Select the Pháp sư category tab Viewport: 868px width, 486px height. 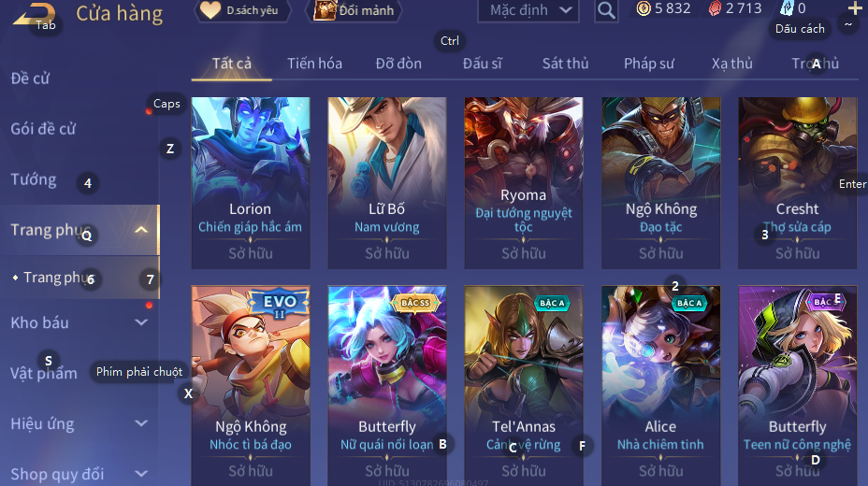649,64
